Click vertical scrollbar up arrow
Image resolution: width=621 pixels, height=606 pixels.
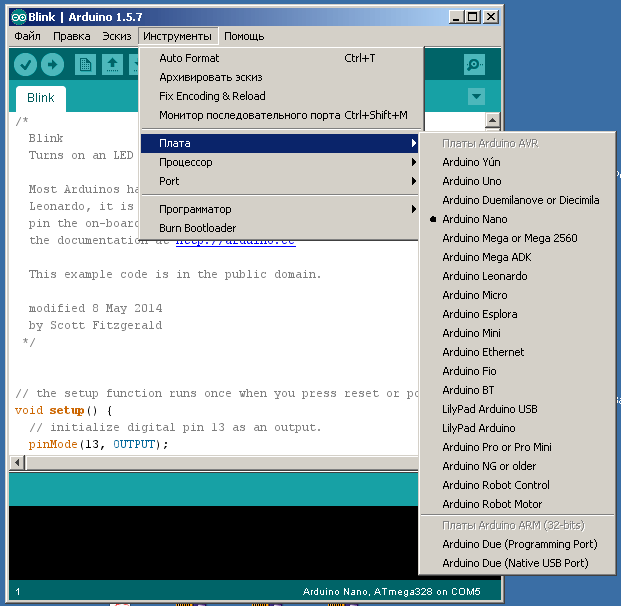click(492, 120)
